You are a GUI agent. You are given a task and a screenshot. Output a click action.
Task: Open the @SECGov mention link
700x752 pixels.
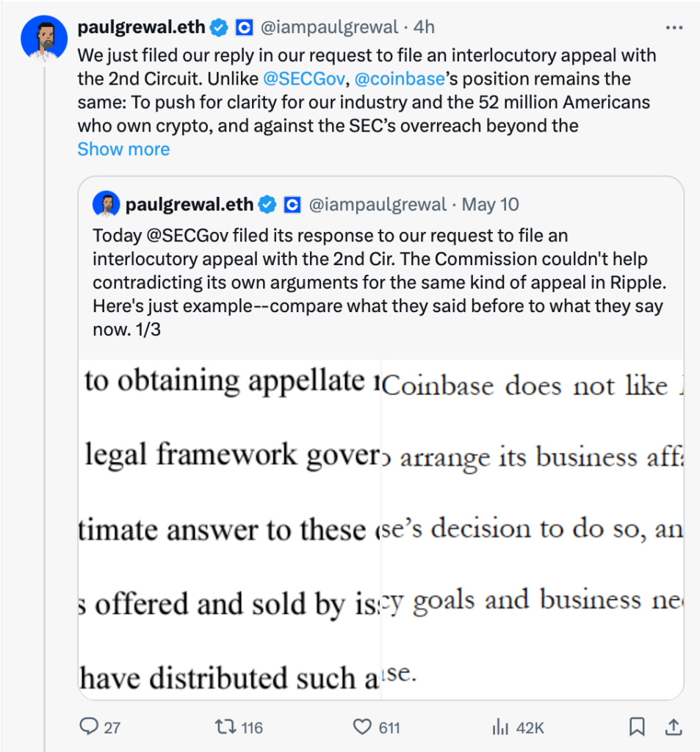click(303, 79)
